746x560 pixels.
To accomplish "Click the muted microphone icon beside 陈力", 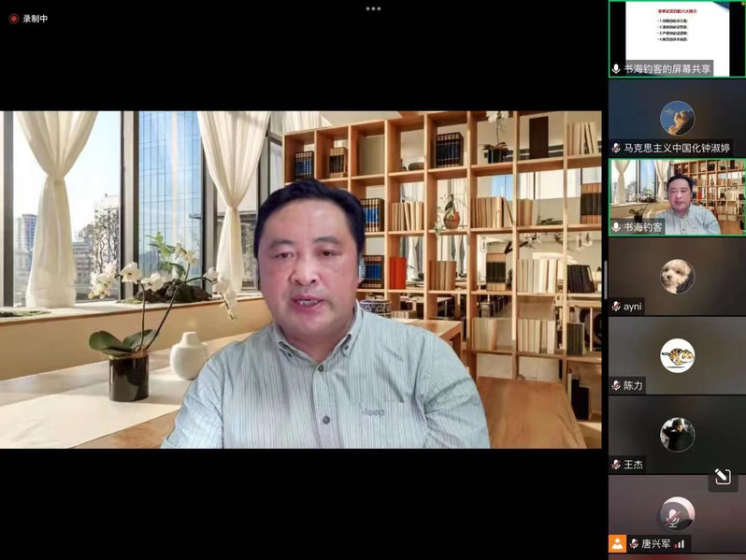I will pos(616,385).
